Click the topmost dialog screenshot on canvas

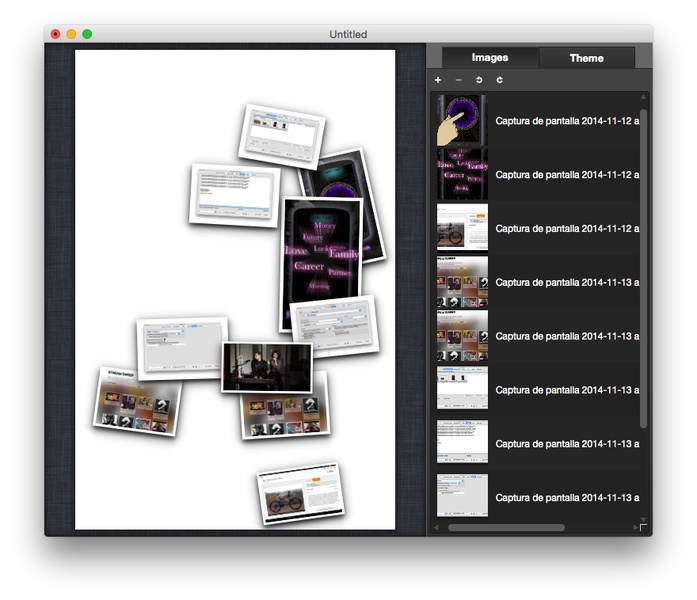coord(281,135)
